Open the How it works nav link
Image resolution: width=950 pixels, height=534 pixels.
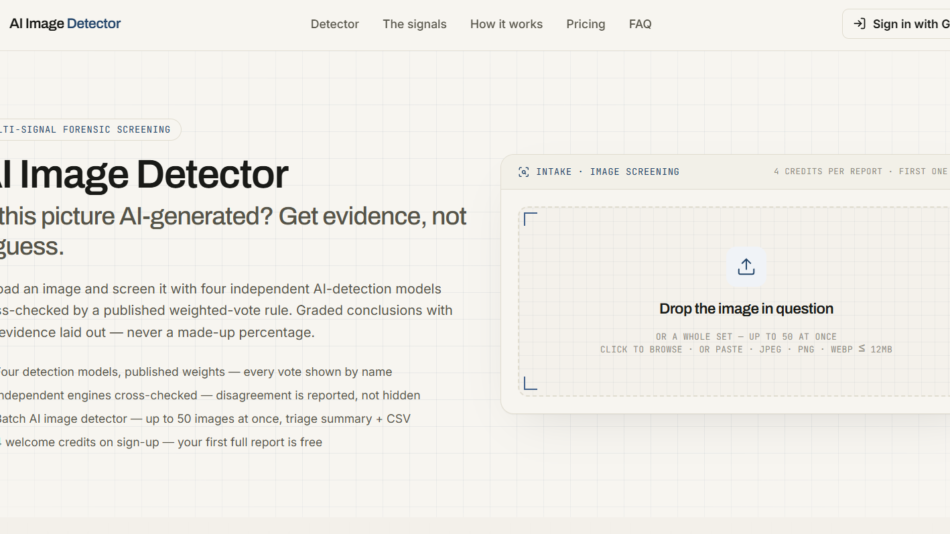507,24
